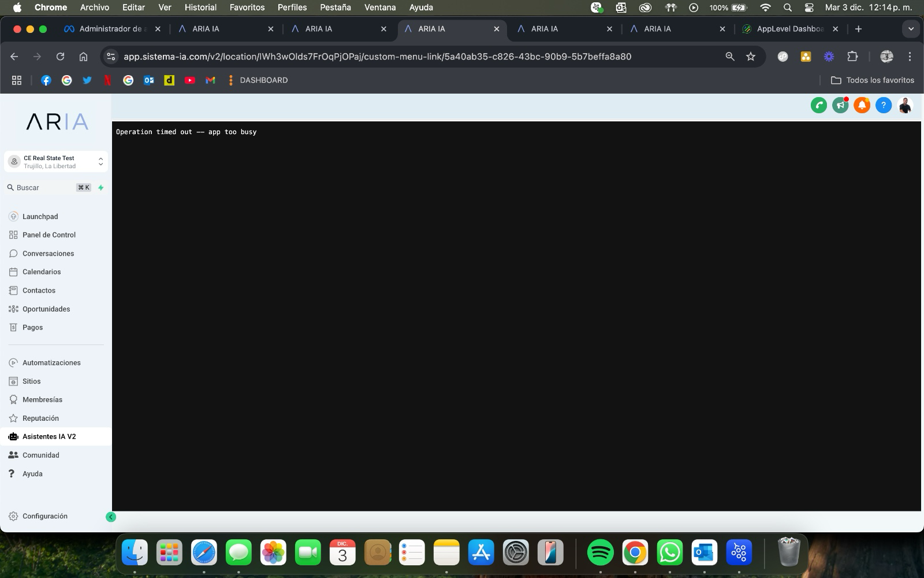
Task: Collapse the sidebar with the left chevron
Action: point(111,517)
